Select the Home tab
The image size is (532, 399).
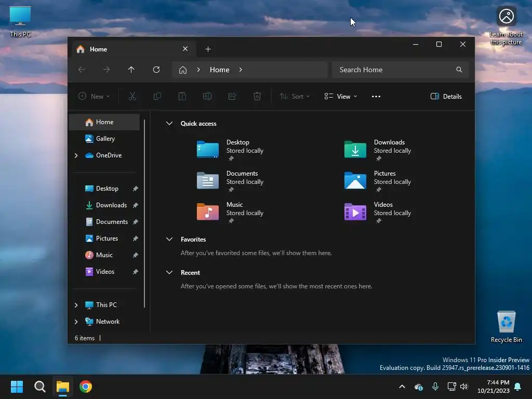pos(133,49)
